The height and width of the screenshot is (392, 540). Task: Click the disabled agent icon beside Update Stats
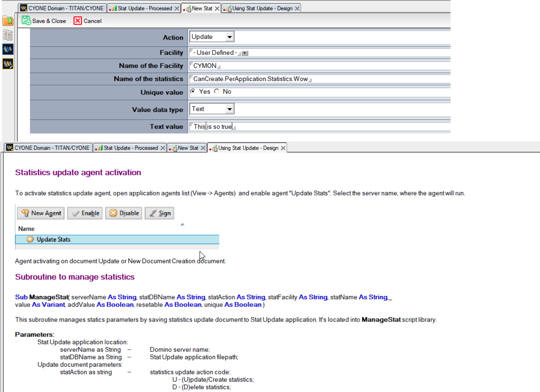(30, 239)
